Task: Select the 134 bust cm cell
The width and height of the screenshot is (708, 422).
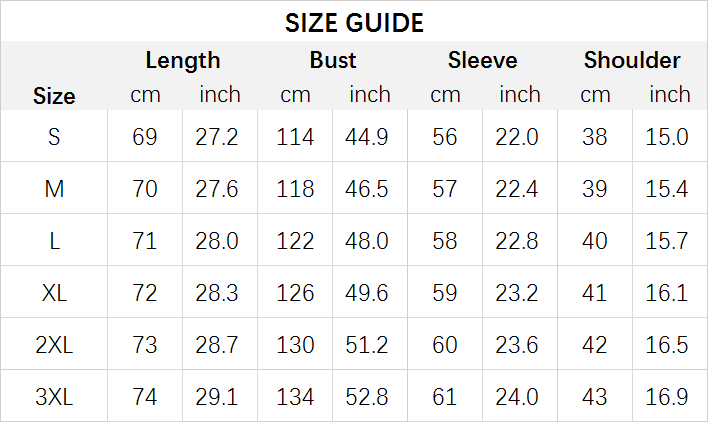Action: pos(295,397)
